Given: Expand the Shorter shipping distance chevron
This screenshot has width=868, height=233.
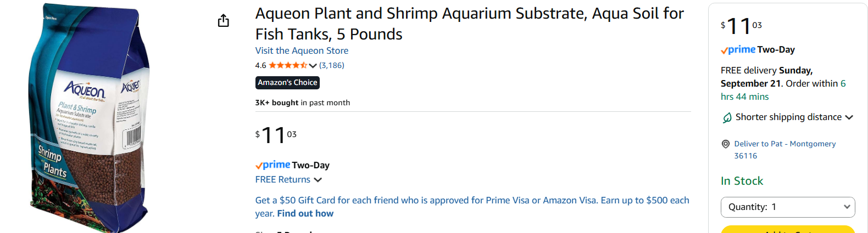Looking at the screenshot, I should 849,117.
